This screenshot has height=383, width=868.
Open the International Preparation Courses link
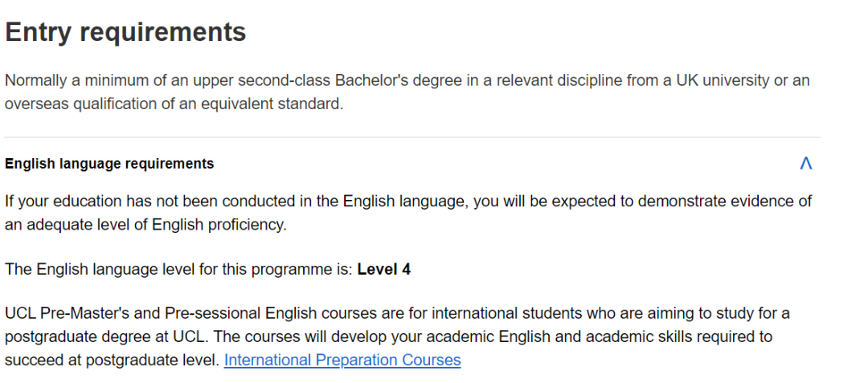click(x=342, y=361)
